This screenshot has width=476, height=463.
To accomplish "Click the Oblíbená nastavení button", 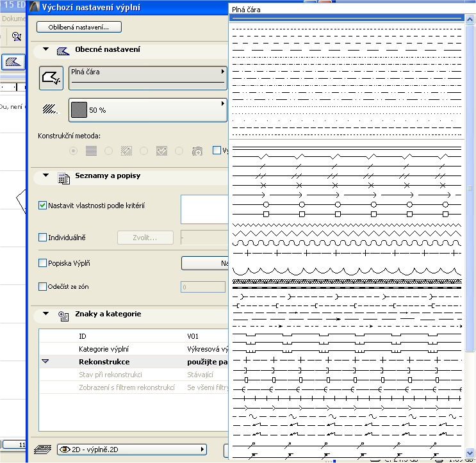I will click(x=79, y=27).
